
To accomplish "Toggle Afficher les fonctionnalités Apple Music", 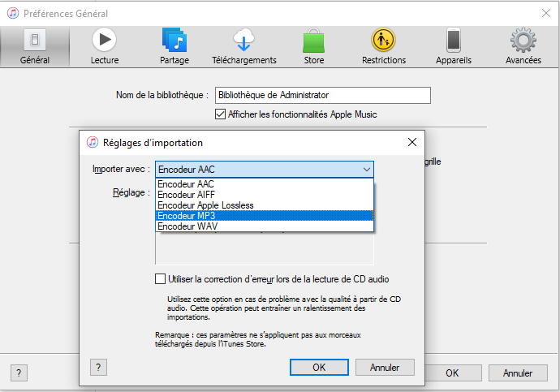I will coord(221,114).
